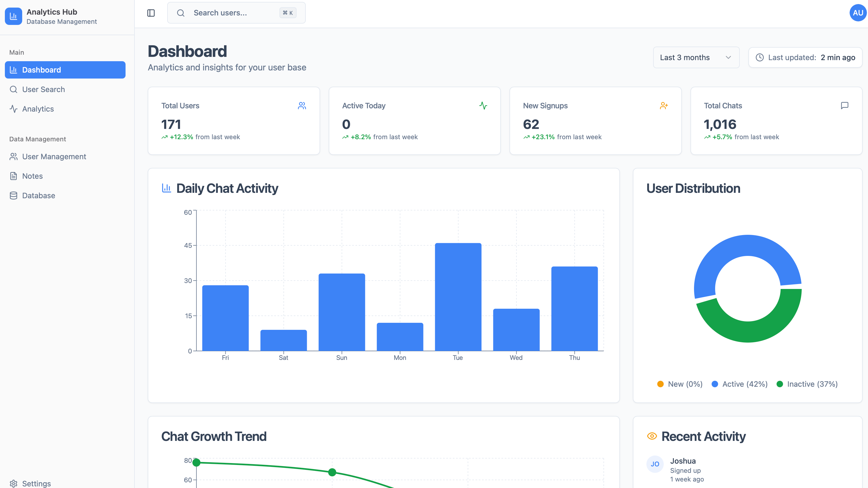Expand the date range chevron arrow

pos(728,57)
